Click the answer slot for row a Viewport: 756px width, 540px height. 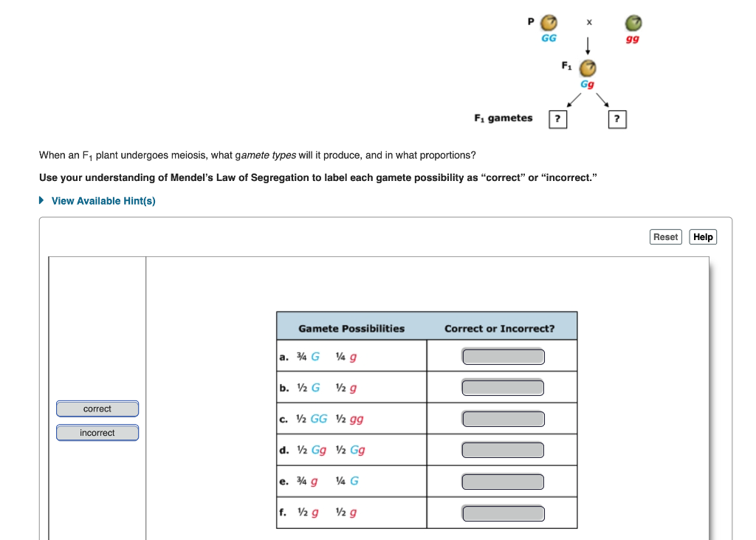(x=503, y=355)
